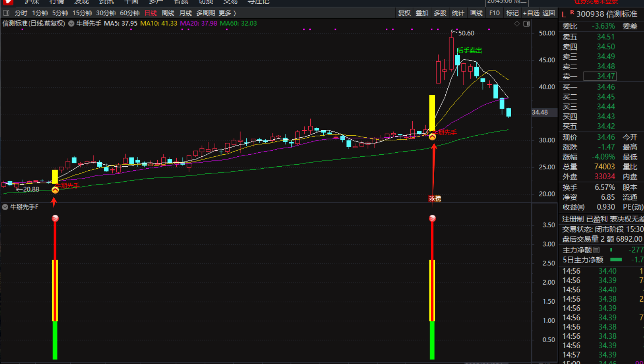This screenshot has height=364, width=644.
Task: Select the 60分钟 period tab
Action: point(130,13)
